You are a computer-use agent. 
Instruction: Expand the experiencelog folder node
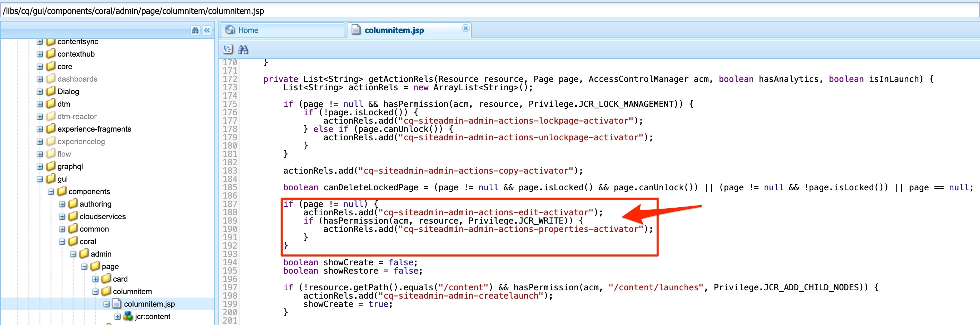(x=40, y=142)
